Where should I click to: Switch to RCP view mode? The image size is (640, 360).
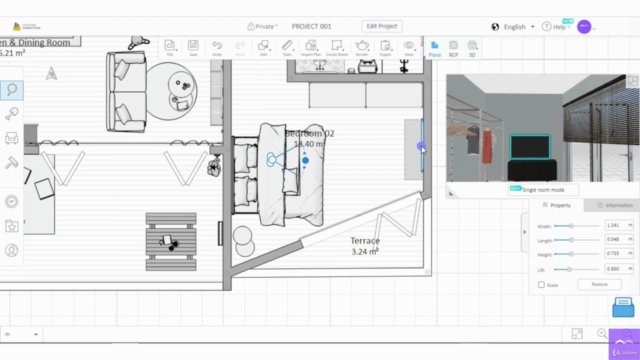[x=453, y=49]
